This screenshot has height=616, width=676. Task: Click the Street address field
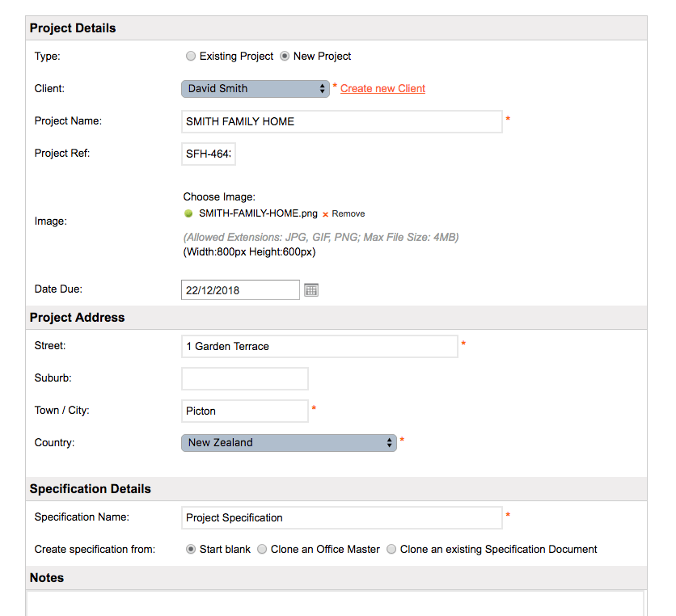[319, 346]
